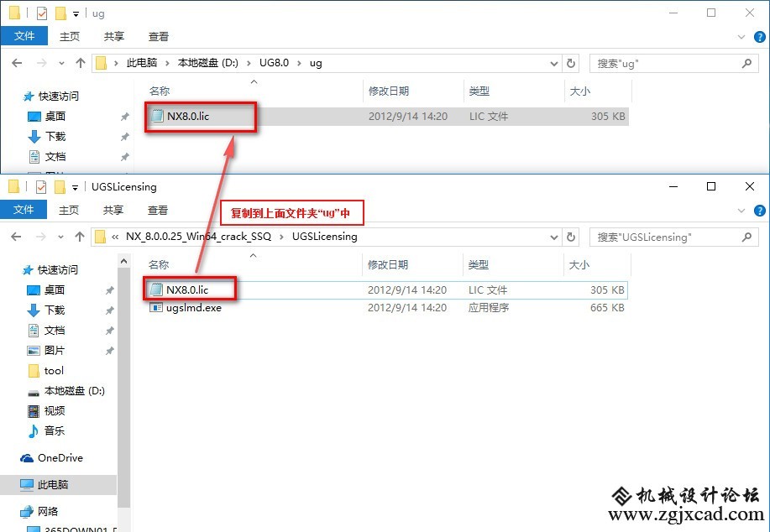Viewport: 770px width, 532px height.
Task: Click the New folder icon in the UGSLicensing title bar
Action: pos(60,187)
